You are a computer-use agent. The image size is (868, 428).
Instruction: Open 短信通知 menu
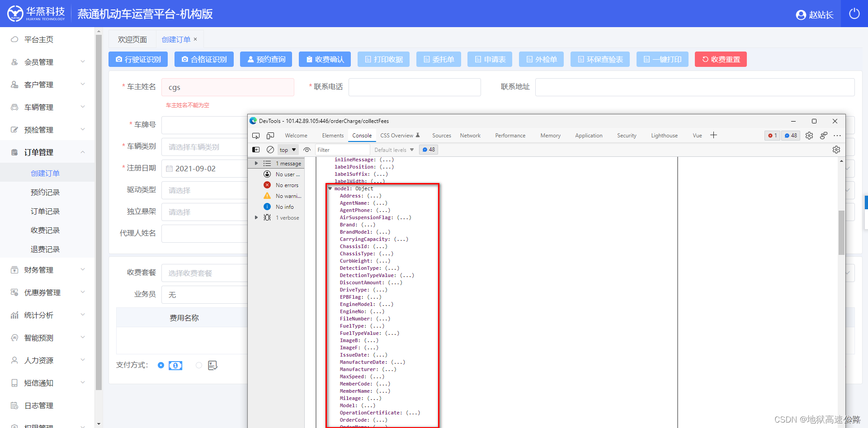coord(47,383)
